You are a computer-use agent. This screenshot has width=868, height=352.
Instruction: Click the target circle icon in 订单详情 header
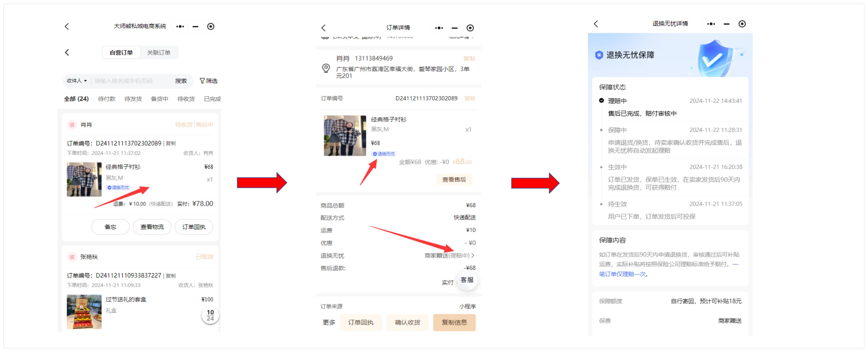pos(470,28)
